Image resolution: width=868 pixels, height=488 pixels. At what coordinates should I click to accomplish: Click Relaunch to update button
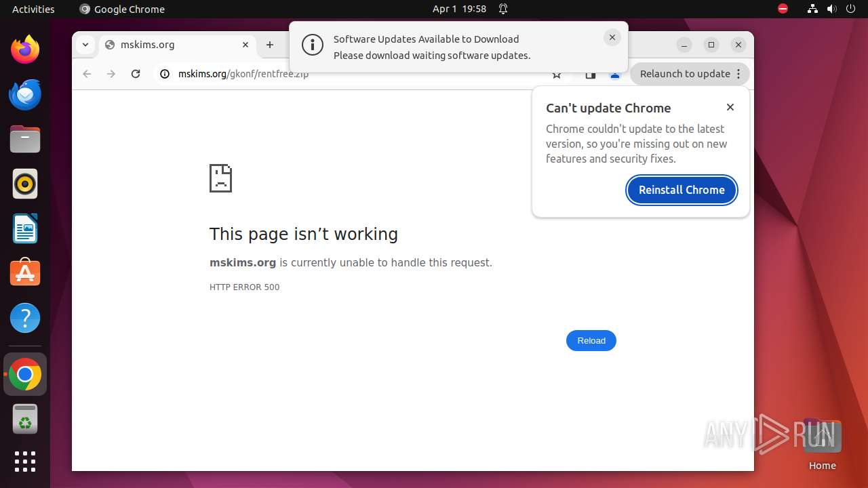click(x=690, y=74)
